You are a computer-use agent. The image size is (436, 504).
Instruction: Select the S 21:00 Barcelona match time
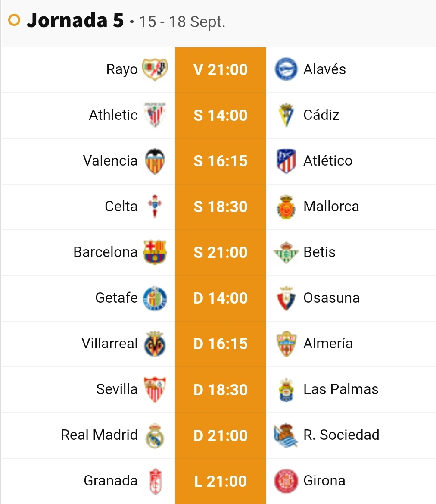coord(221,252)
